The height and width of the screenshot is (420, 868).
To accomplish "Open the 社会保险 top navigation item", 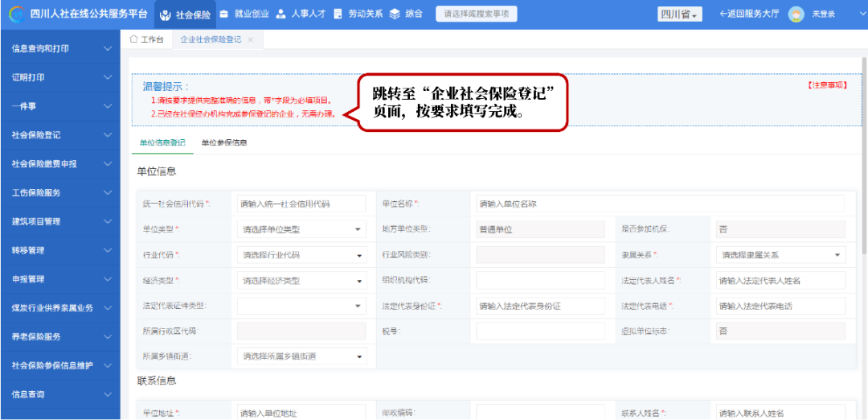I will 186,14.
